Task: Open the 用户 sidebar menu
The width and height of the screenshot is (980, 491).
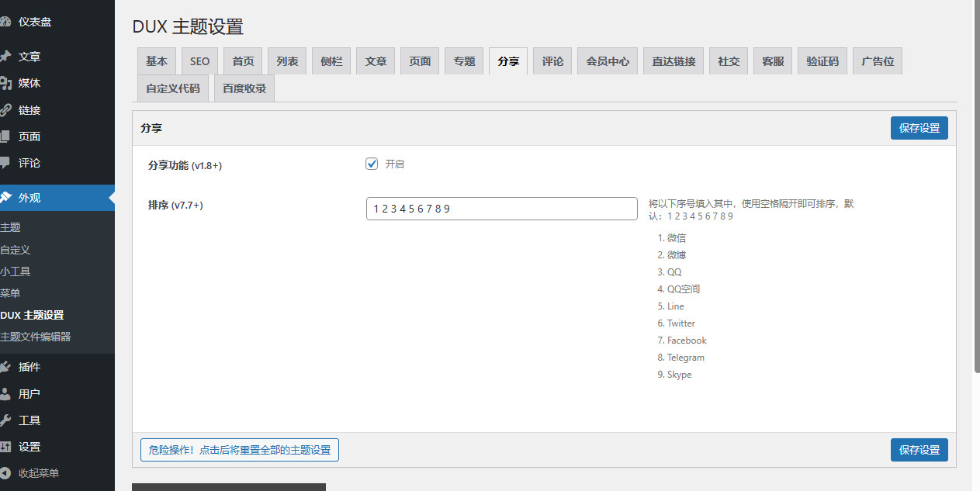Action: point(29,393)
